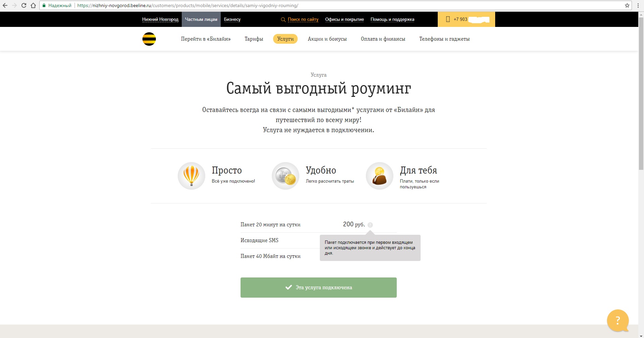Viewport: 644px width, 338px height.
Task: Click the browser back arrow
Action: coord(5,5)
